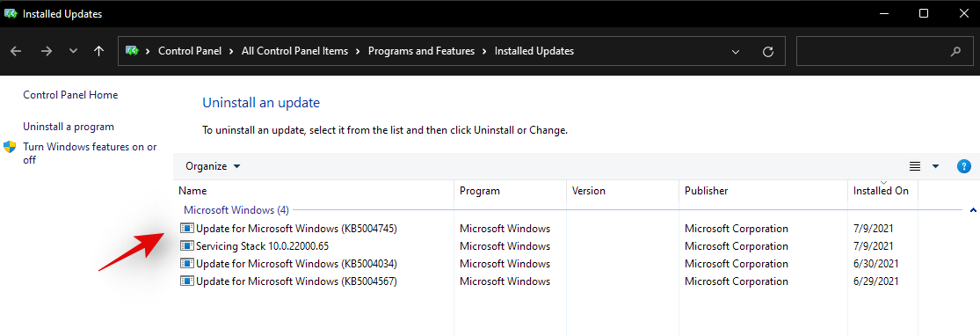
Task: Click the Microsoft Windows (4) group label
Action: pos(236,209)
